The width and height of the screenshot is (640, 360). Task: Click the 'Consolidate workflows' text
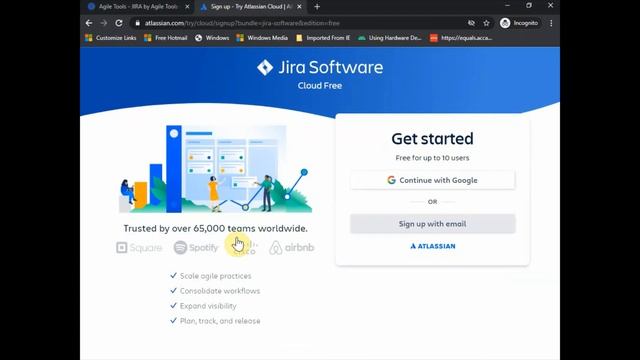coord(220,291)
